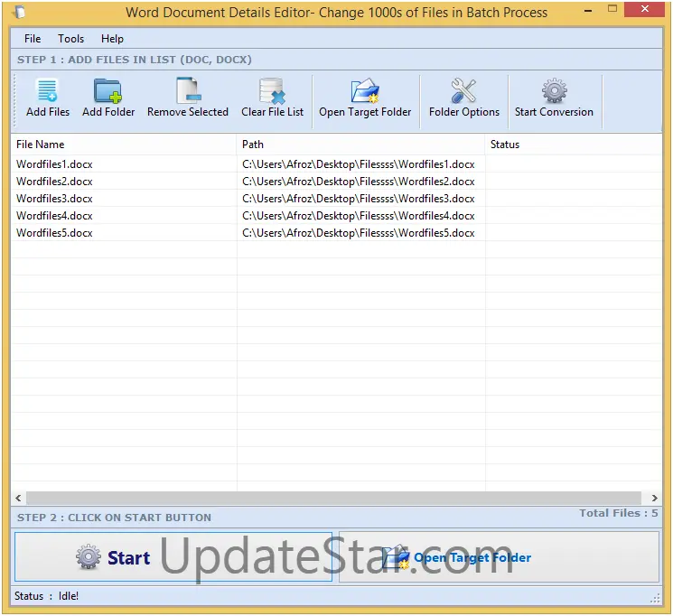The height and width of the screenshot is (616, 673).
Task: Select the Wordfiles3.docx file name
Action: point(54,199)
